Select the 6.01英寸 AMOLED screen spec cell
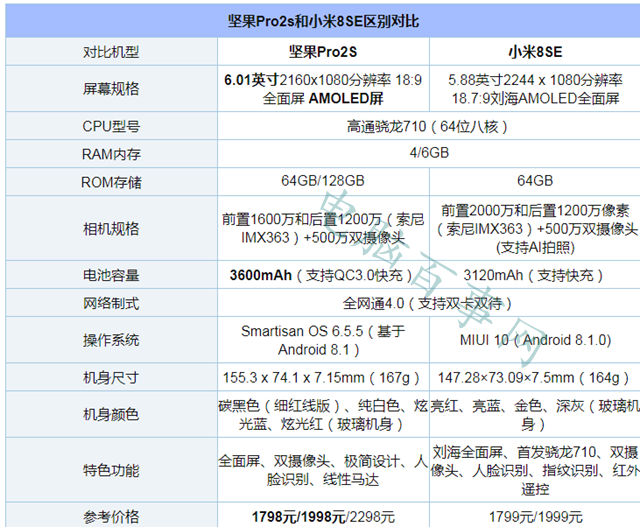The image size is (640, 527). pos(318,89)
